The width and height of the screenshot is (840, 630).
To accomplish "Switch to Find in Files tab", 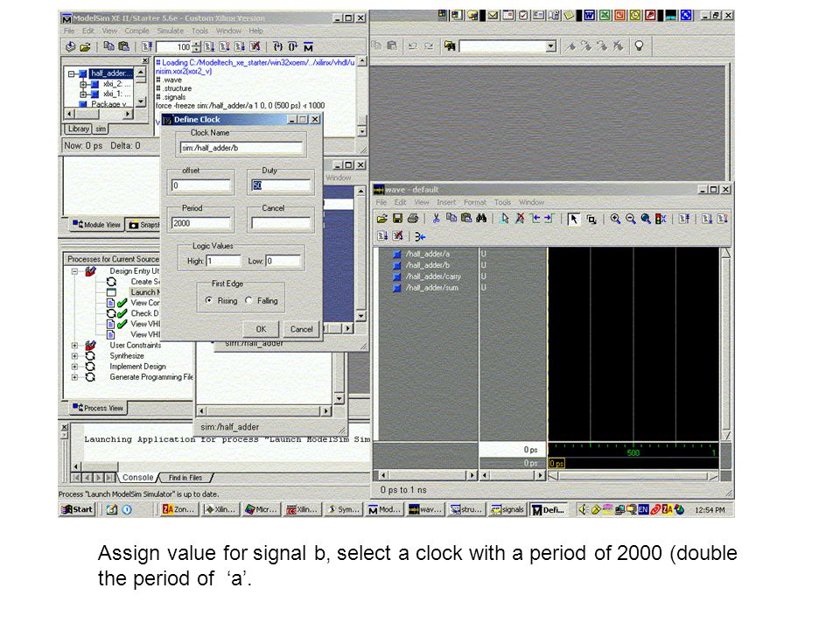I will (x=185, y=478).
